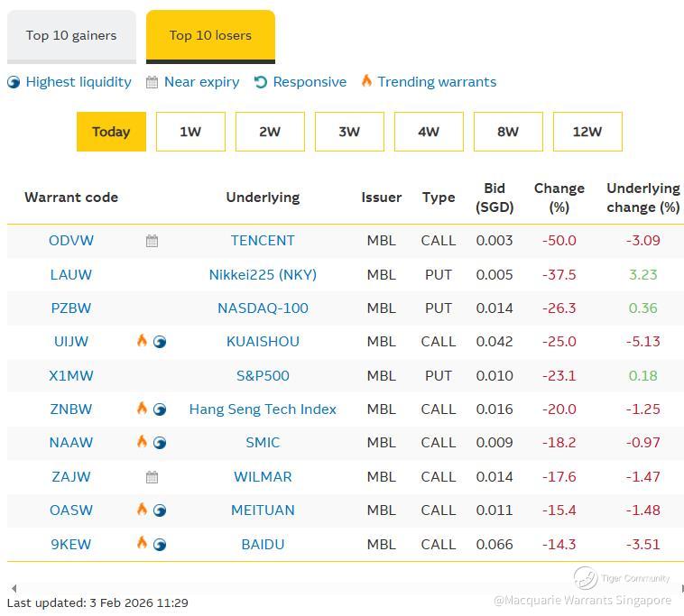Open warrant code LAUW details
Viewport: 684px width, 616px height.
coord(71,274)
